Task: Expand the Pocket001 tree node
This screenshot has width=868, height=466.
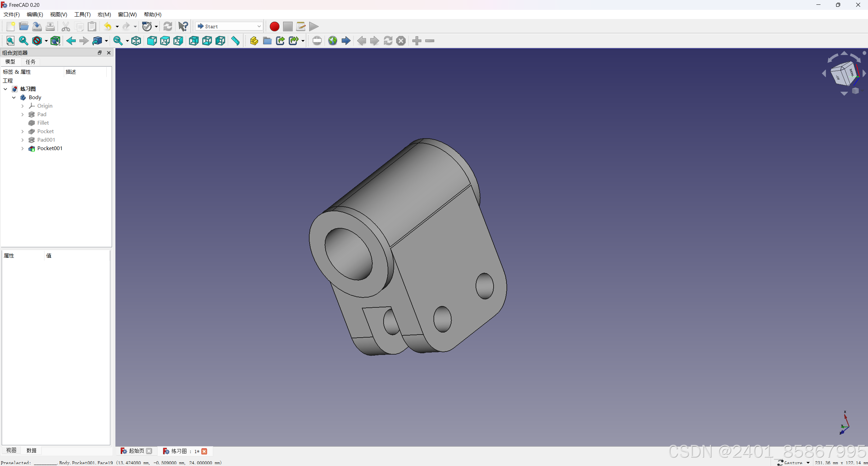Action: point(22,148)
